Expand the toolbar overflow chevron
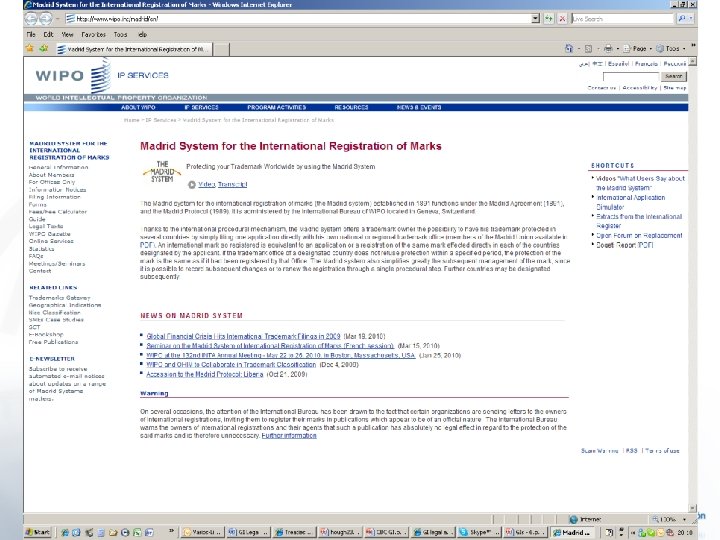This screenshot has width=720, height=540. 693,46
